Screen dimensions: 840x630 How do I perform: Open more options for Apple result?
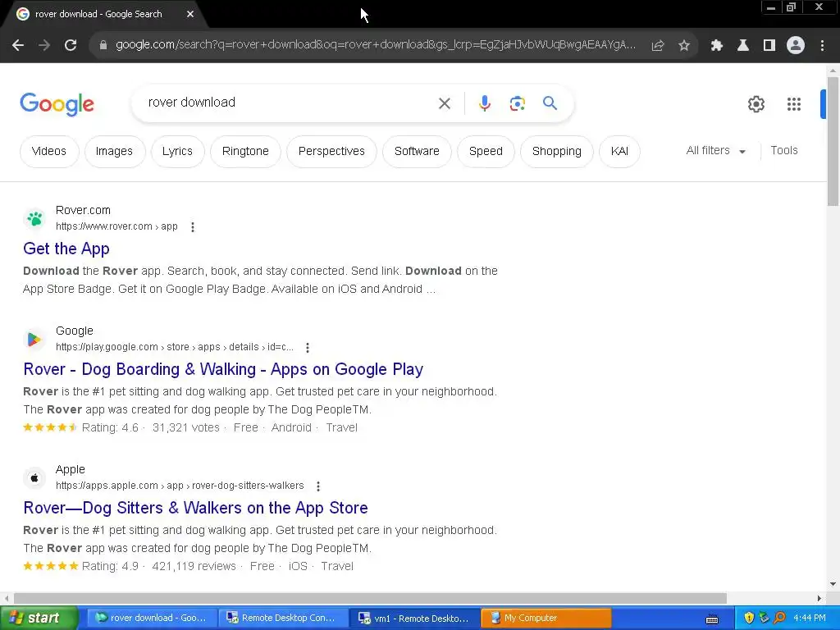coord(318,486)
